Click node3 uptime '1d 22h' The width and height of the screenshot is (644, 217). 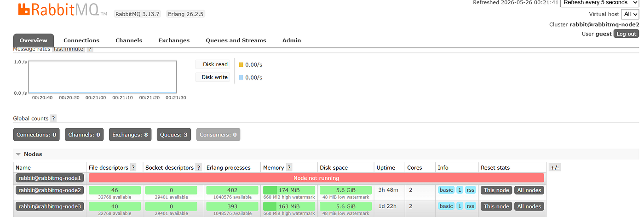pos(387,206)
